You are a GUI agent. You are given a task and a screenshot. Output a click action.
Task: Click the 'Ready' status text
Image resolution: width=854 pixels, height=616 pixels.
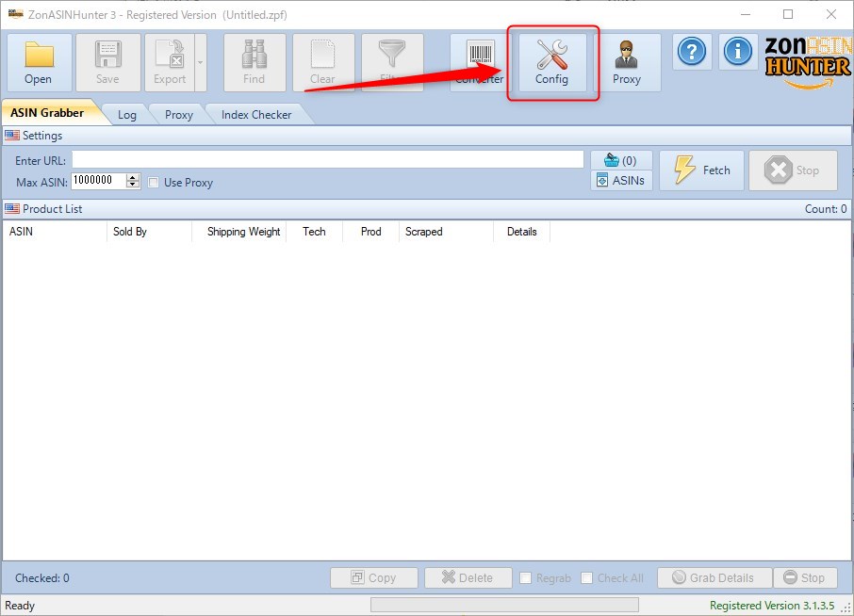[x=20, y=605]
